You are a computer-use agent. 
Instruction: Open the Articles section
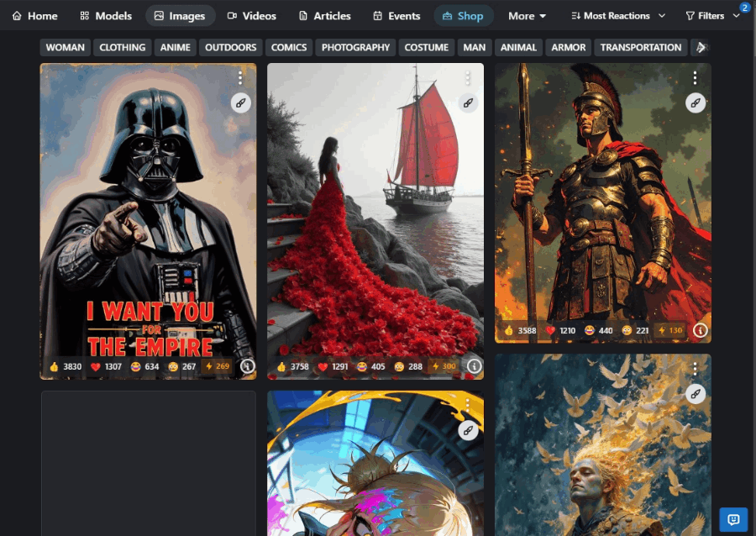(x=324, y=16)
